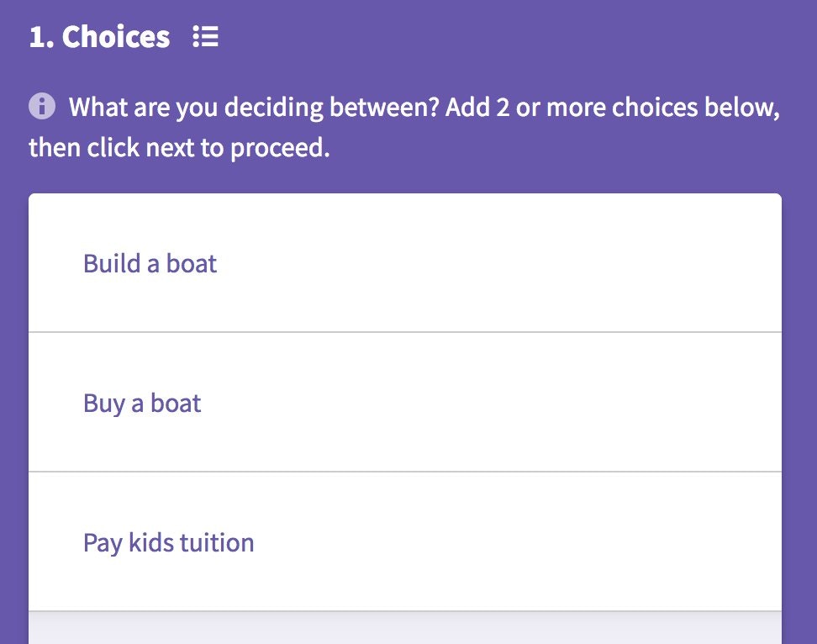Click the word "Pay" in third choice
The image size is (817, 644).
click(x=103, y=542)
